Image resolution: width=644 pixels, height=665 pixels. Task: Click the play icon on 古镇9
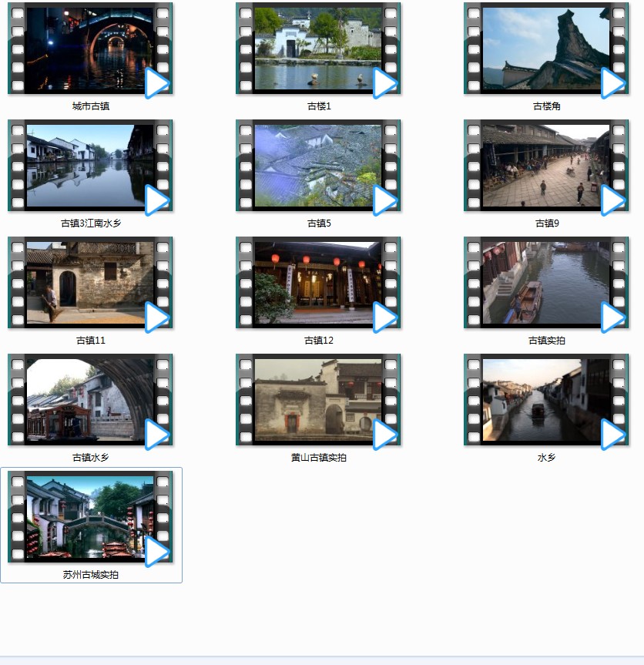click(613, 200)
